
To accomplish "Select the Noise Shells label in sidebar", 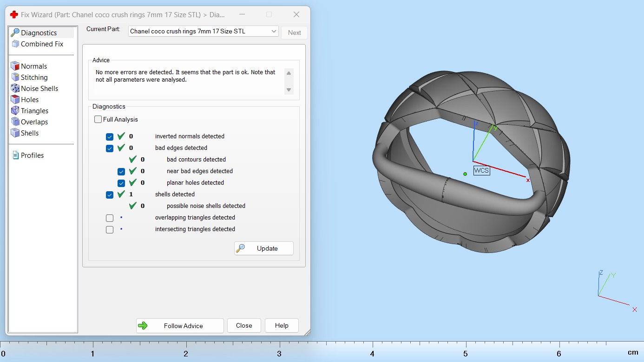I will pos(39,89).
